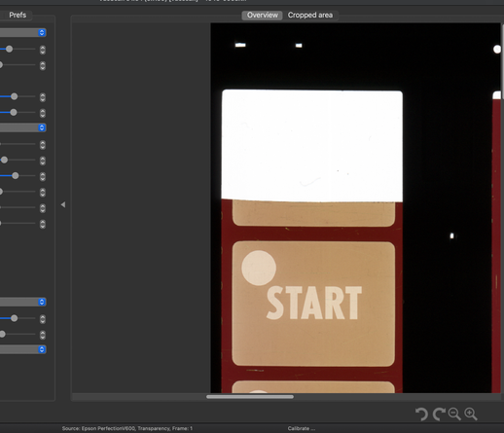Zoom out with the minus magnifier icon

(454, 415)
